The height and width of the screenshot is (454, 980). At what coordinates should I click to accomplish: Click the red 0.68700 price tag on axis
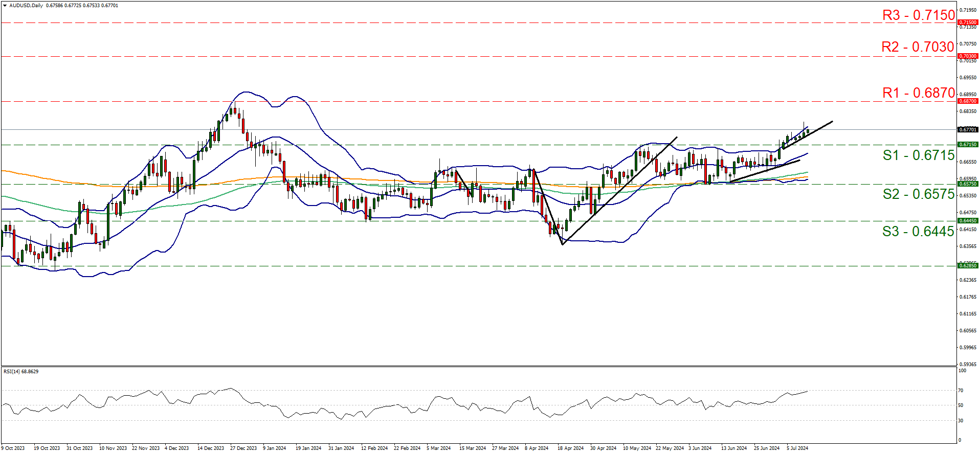[x=968, y=101]
